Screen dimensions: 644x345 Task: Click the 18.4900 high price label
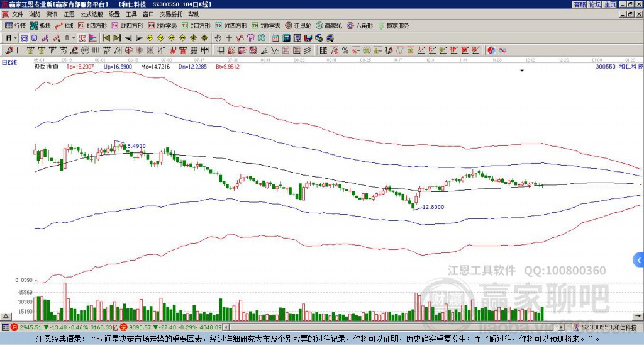pyautogui.click(x=135, y=146)
